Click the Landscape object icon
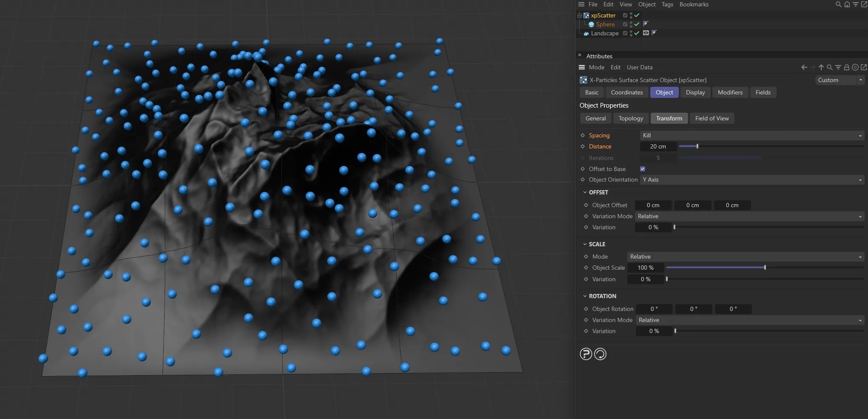868x419 pixels. coord(587,33)
